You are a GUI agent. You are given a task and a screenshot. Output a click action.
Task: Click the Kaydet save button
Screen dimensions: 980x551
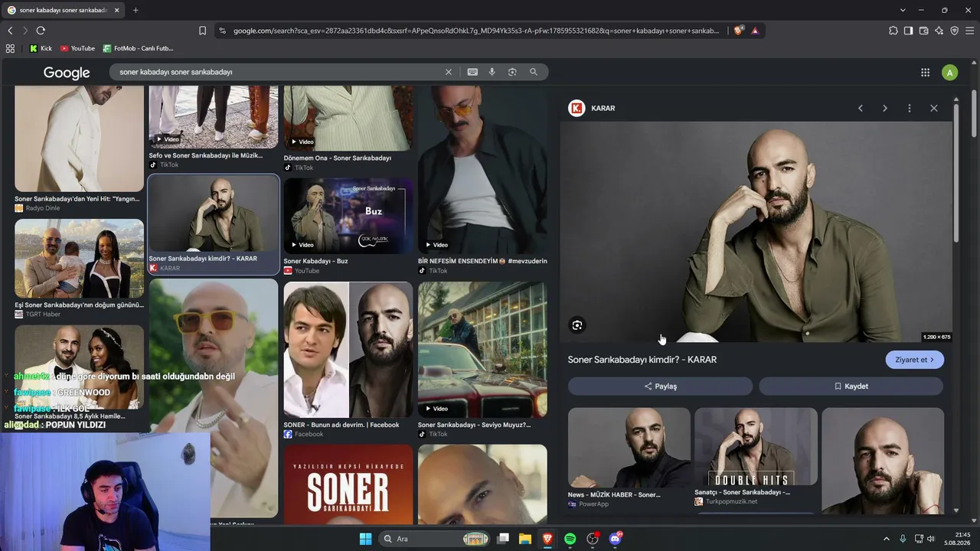(x=851, y=386)
